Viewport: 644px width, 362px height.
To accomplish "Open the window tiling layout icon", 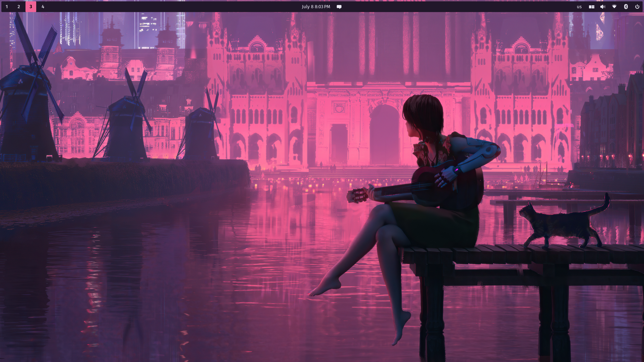I will coord(592,7).
